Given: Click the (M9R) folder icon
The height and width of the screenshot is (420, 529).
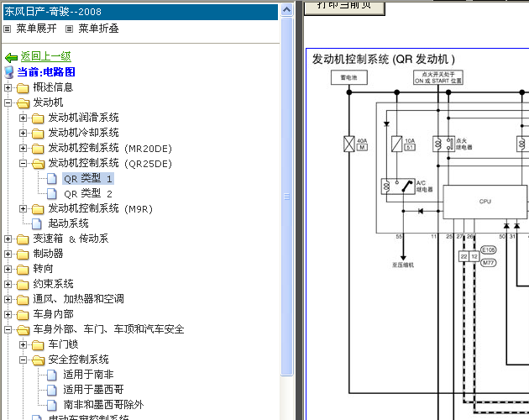Looking at the screenshot, I should point(38,209).
